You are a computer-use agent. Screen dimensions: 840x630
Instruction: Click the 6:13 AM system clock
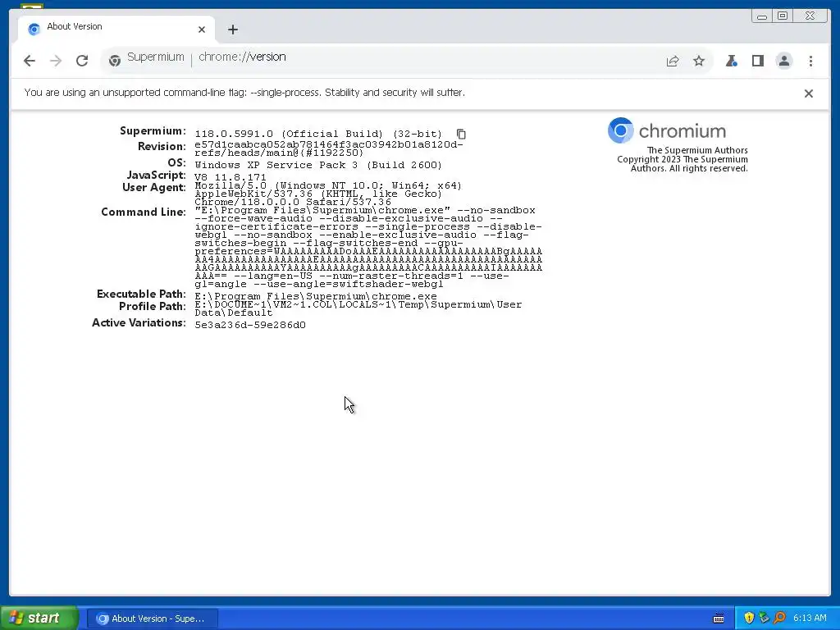coord(810,619)
